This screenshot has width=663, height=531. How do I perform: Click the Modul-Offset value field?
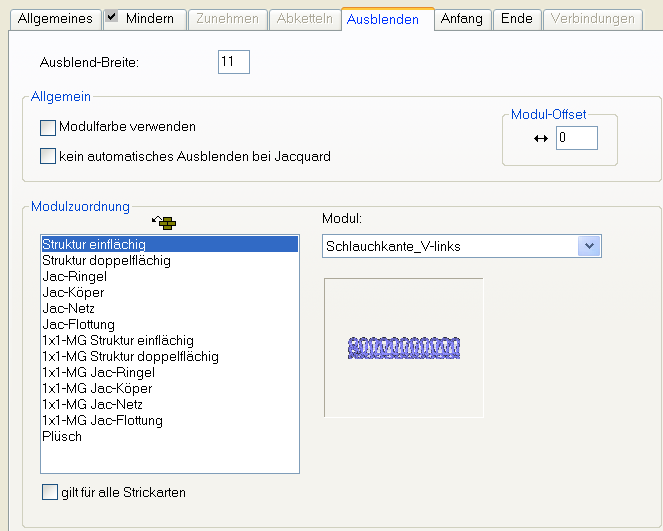576,138
